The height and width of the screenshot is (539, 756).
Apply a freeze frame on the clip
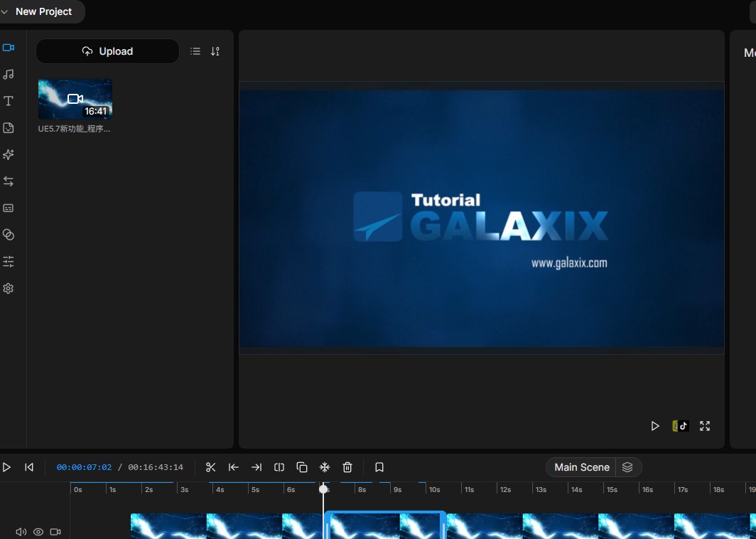(325, 467)
